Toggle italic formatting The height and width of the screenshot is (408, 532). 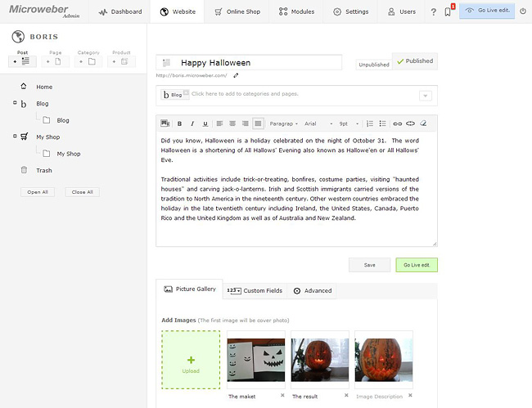coord(192,123)
